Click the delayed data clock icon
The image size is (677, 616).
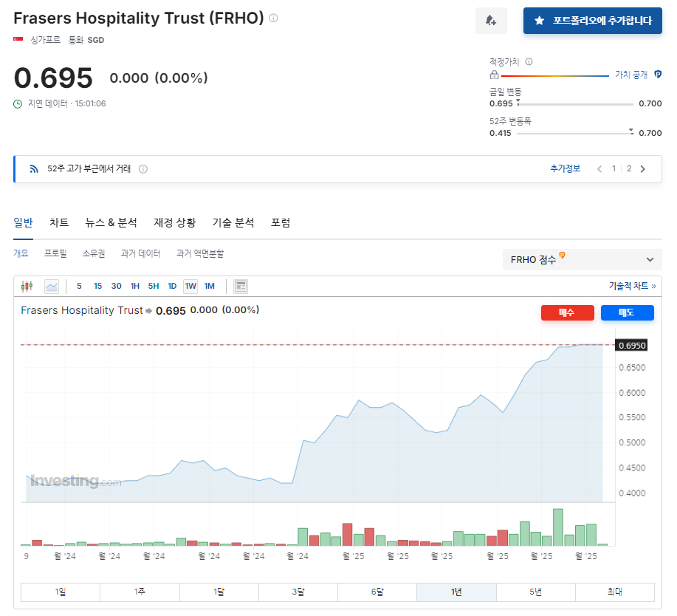pos(18,103)
